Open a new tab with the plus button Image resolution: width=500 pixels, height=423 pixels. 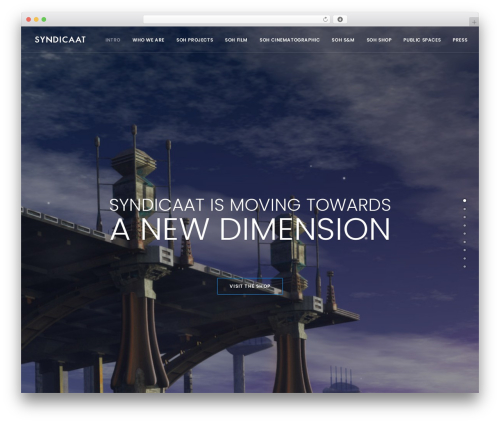coord(474,22)
